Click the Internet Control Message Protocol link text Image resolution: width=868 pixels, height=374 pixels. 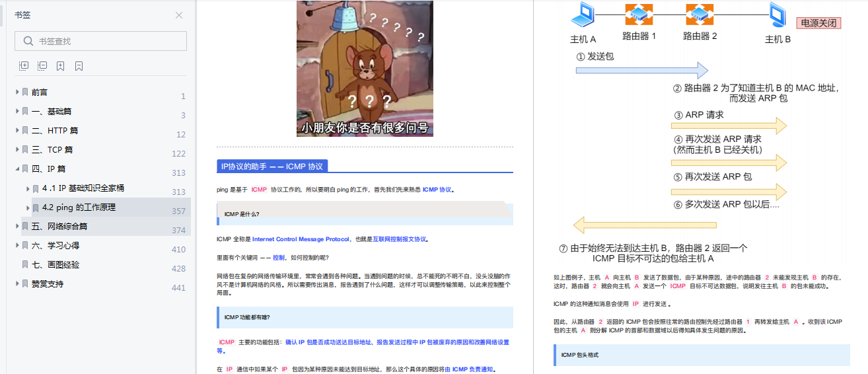301,239
